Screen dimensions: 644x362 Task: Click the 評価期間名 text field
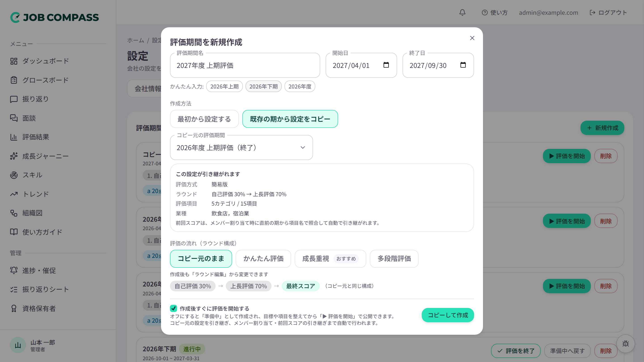click(x=245, y=65)
